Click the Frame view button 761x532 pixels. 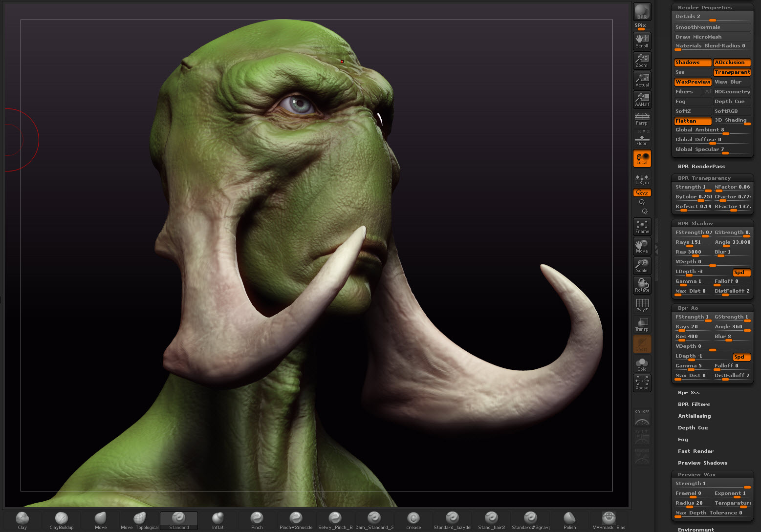point(642,227)
